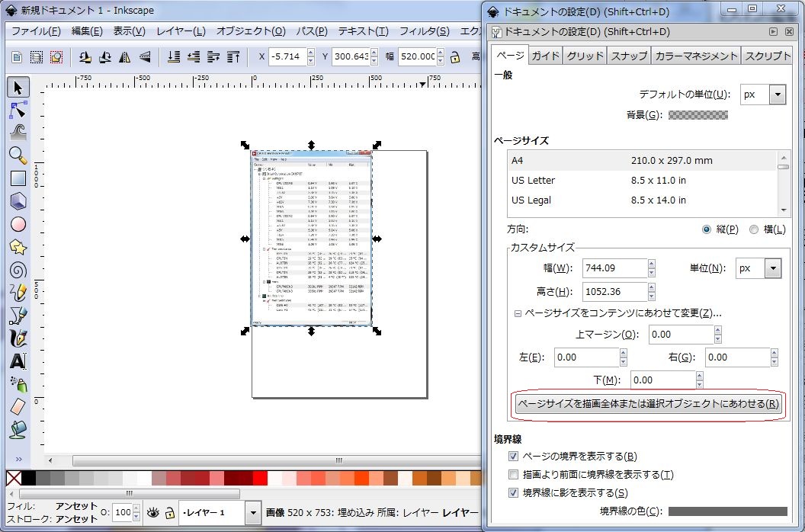Open layer selector dropdown in status bar
Screen dimensions: 805x532
tap(252, 512)
